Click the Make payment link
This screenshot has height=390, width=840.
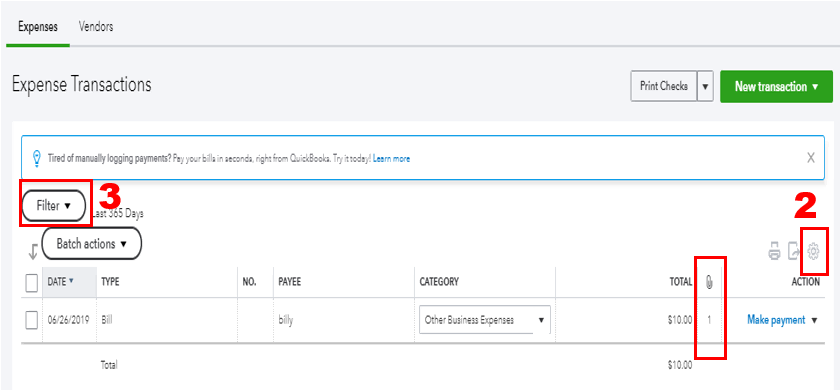tap(776, 320)
